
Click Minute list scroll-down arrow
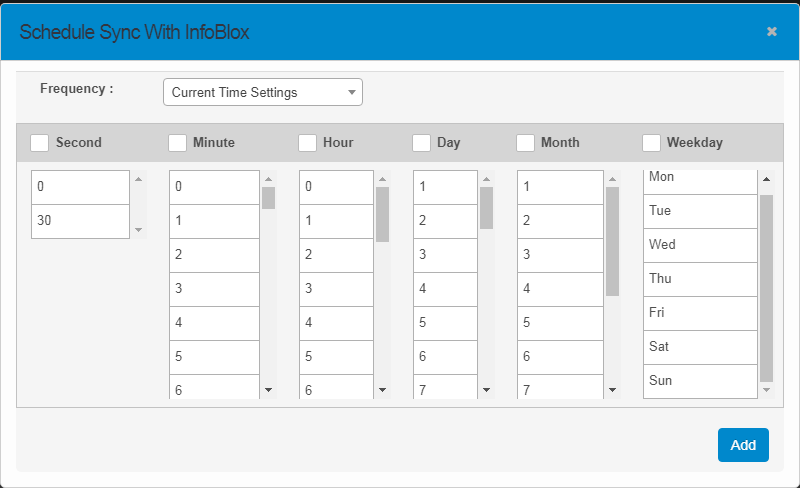[x=268, y=389]
